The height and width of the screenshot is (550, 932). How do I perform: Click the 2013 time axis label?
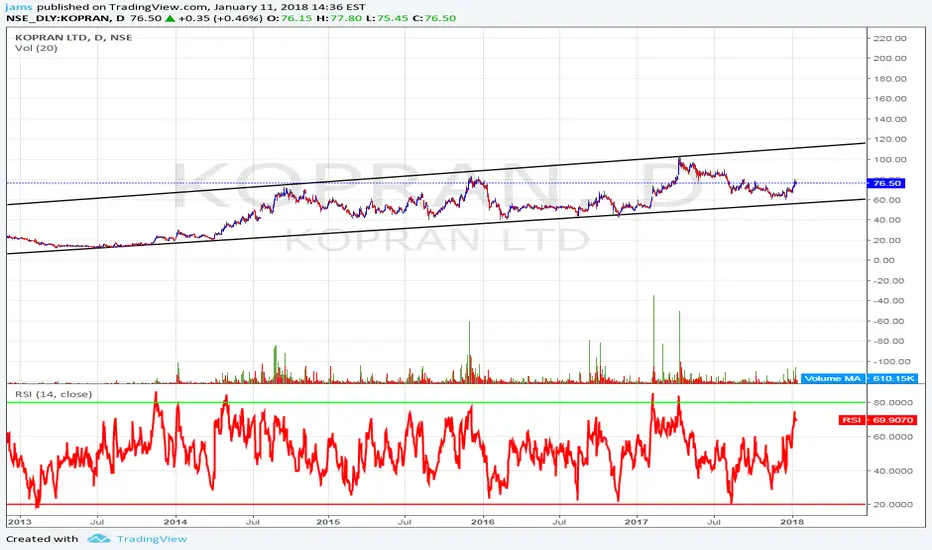tap(19, 522)
